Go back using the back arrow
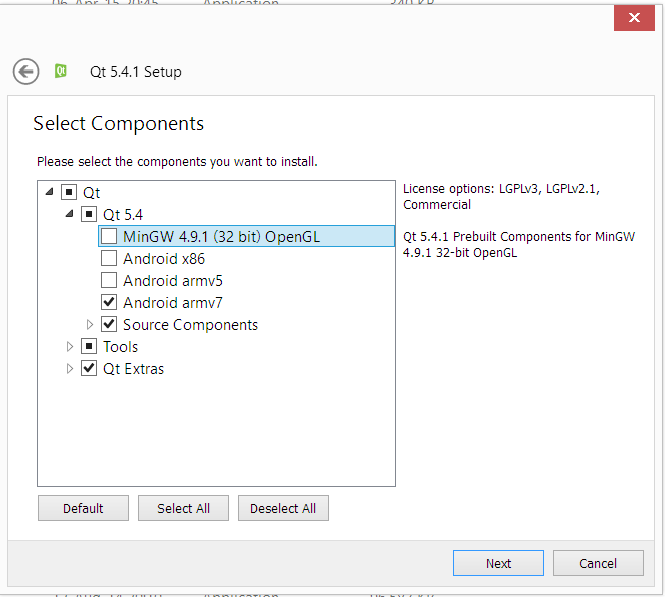Screen dimensions: 665x597 coord(26,71)
